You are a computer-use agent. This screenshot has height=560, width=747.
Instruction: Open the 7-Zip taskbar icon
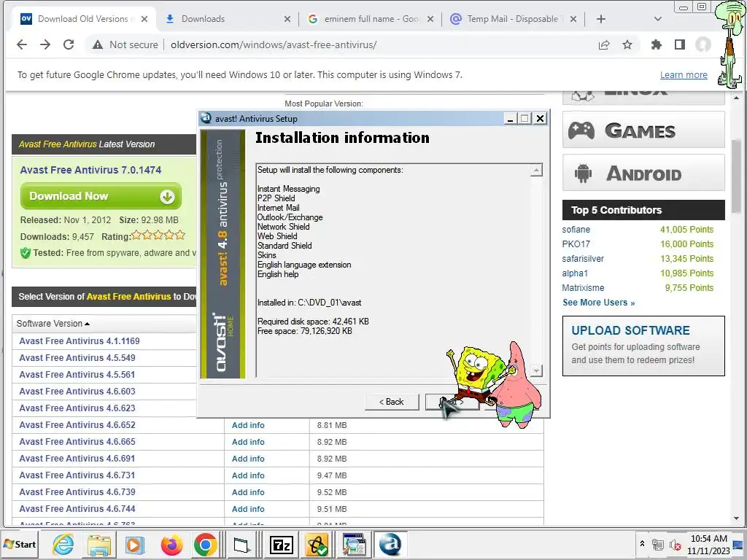point(281,544)
